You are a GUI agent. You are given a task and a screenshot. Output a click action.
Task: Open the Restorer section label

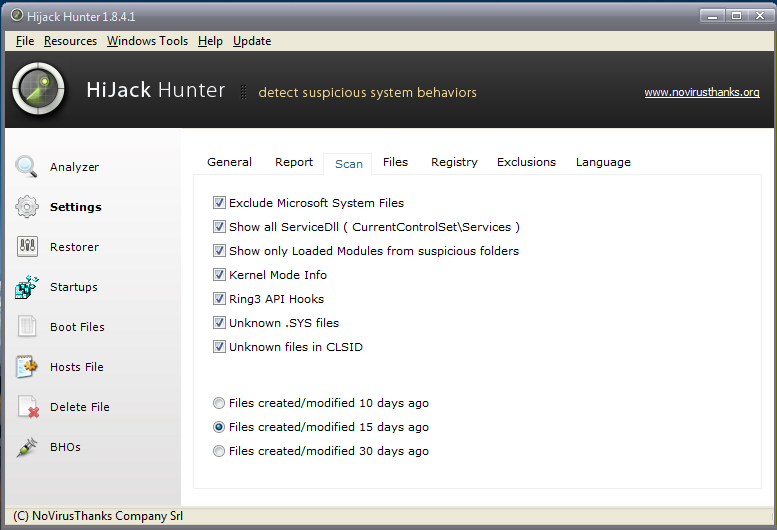(74, 247)
